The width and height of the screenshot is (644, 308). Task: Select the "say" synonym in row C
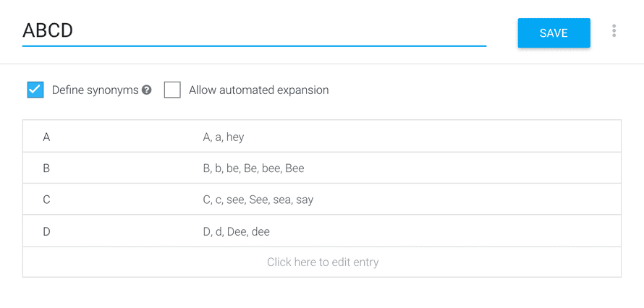coord(305,200)
